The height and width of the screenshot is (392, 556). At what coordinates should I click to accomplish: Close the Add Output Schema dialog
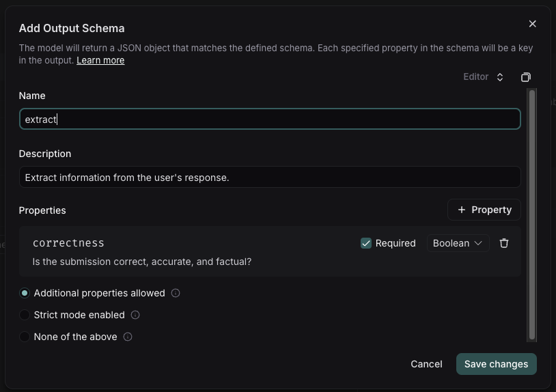533,24
